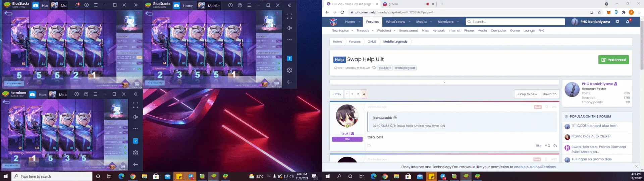Open Promo Dias Auto Clicker link
The height and width of the screenshot is (181, 644).
point(591,136)
